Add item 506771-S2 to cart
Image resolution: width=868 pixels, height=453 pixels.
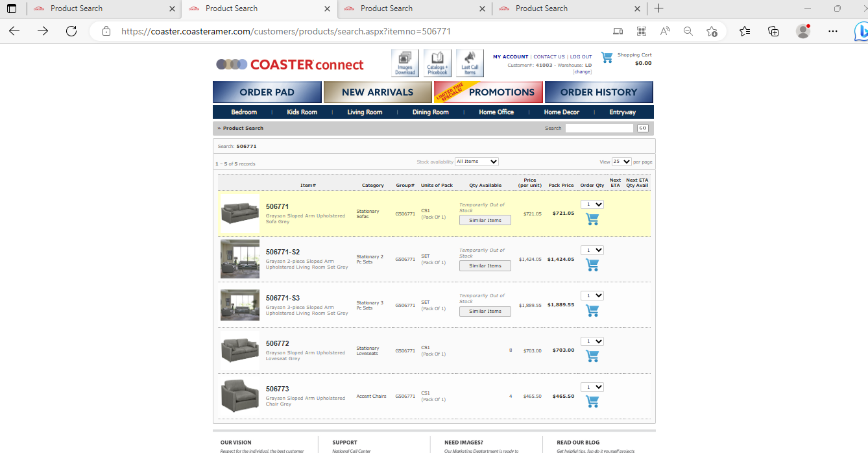(x=592, y=265)
